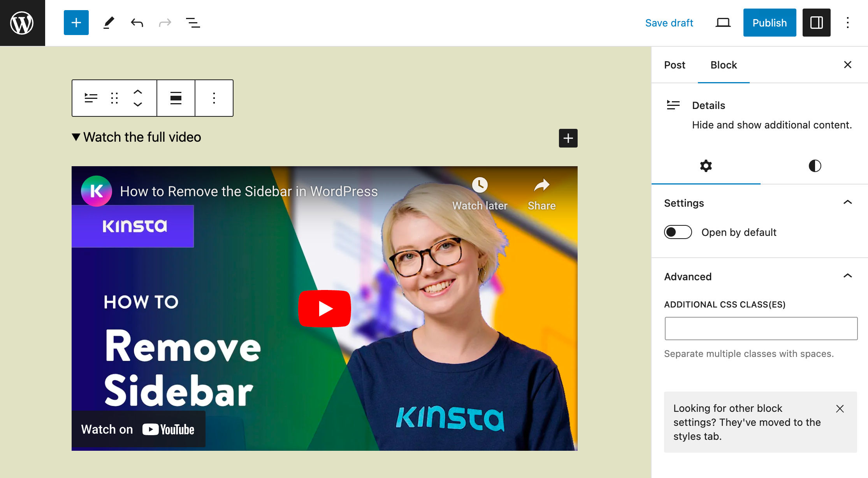The width and height of the screenshot is (868, 478).
Task: Open the Align control in block toolbar
Action: 176,98
